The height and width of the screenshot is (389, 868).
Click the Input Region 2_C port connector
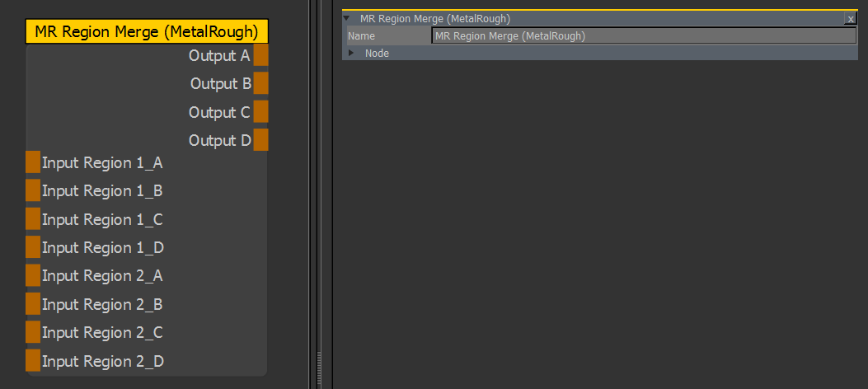[x=33, y=331]
